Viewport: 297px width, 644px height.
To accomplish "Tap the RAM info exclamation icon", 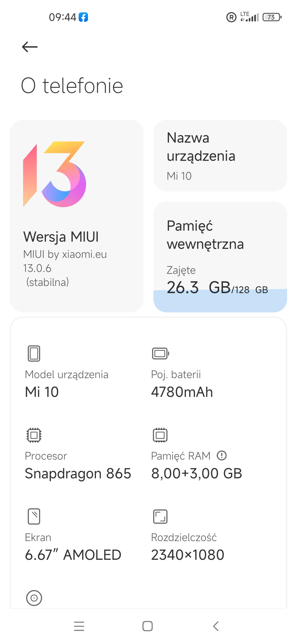I will pyautogui.click(x=222, y=455).
